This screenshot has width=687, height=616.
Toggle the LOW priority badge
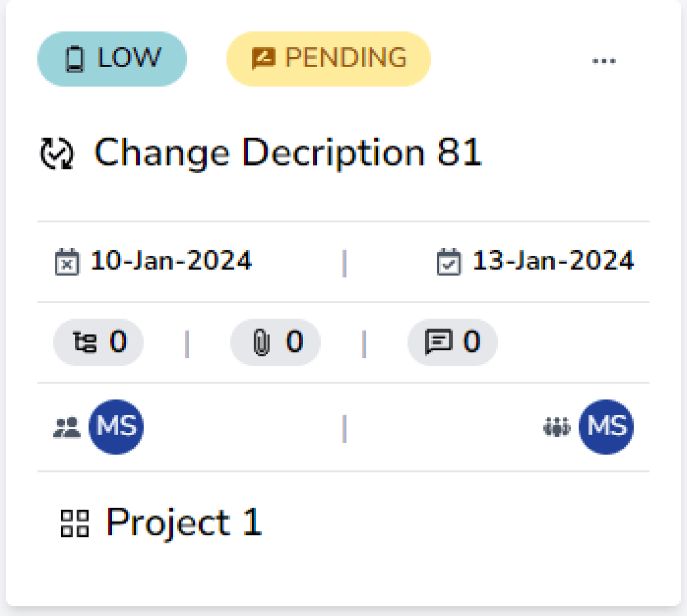coord(112,58)
